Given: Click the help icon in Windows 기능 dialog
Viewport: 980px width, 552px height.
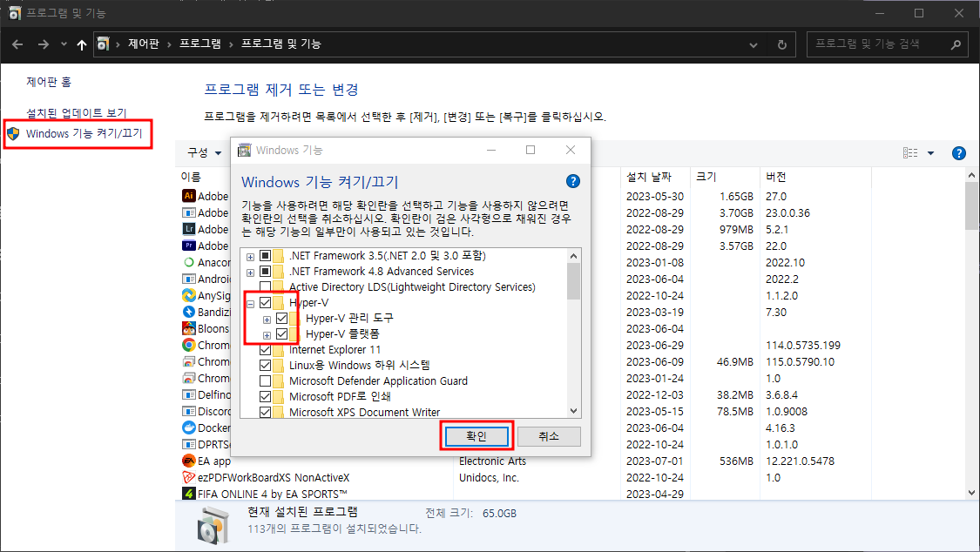Looking at the screenshot, I should [x=572, y=181].
